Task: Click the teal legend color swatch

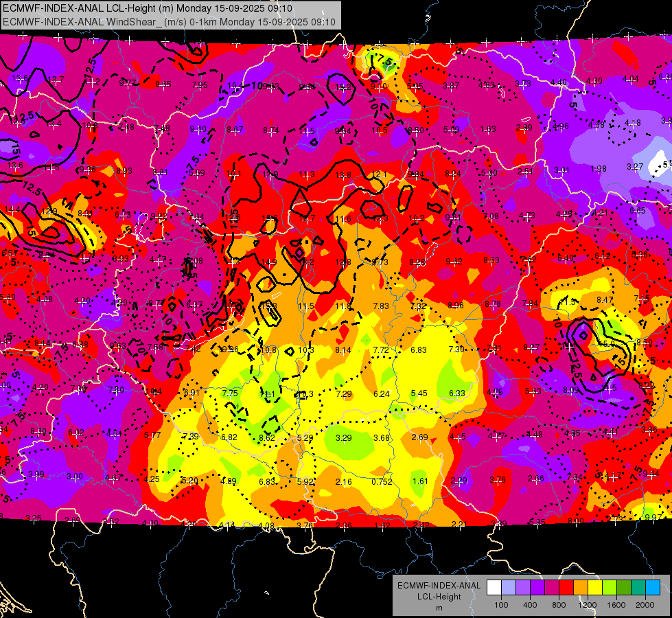Action: click(x=638, y=588)
